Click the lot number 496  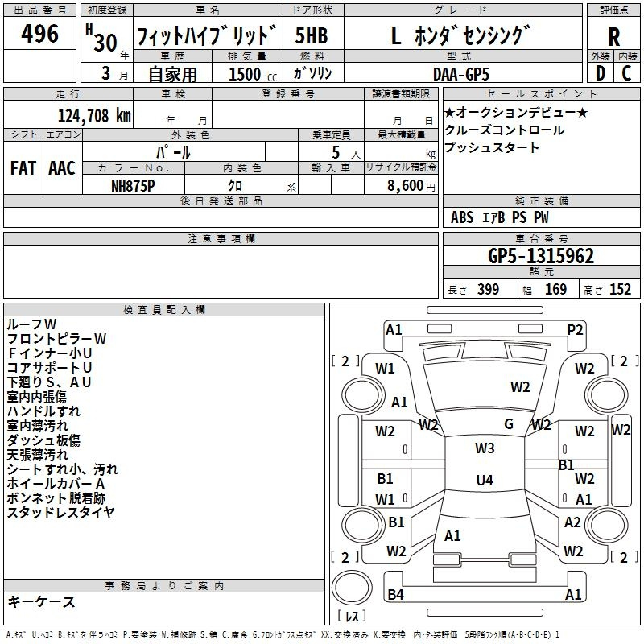point(40,34)
